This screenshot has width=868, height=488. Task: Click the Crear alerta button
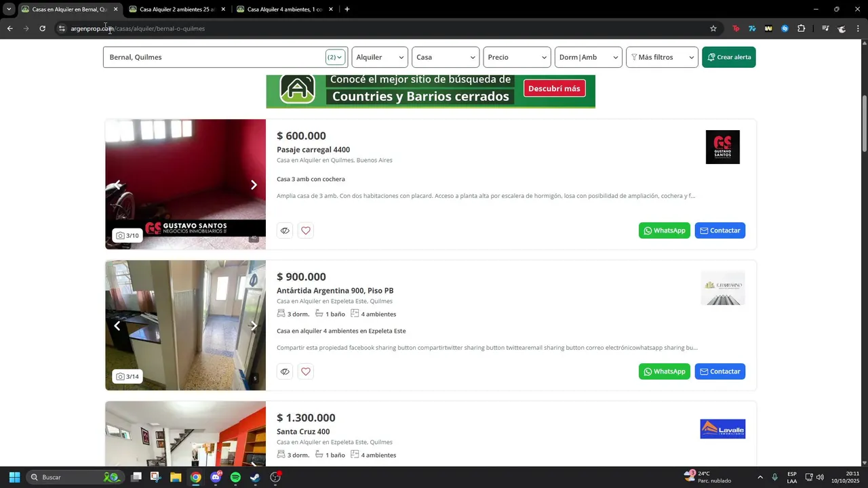729,57
